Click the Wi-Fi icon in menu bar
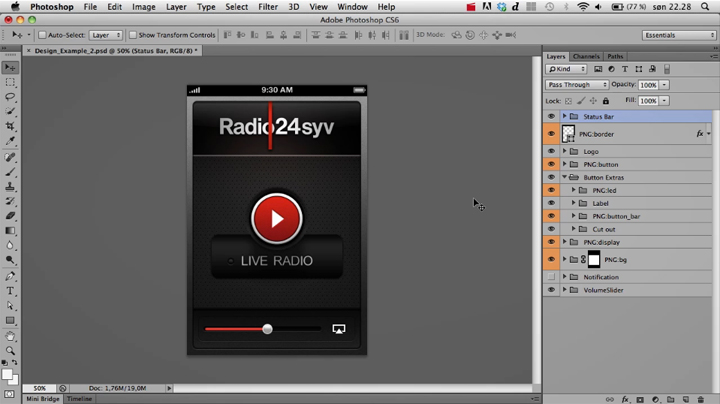 point(582,7)
